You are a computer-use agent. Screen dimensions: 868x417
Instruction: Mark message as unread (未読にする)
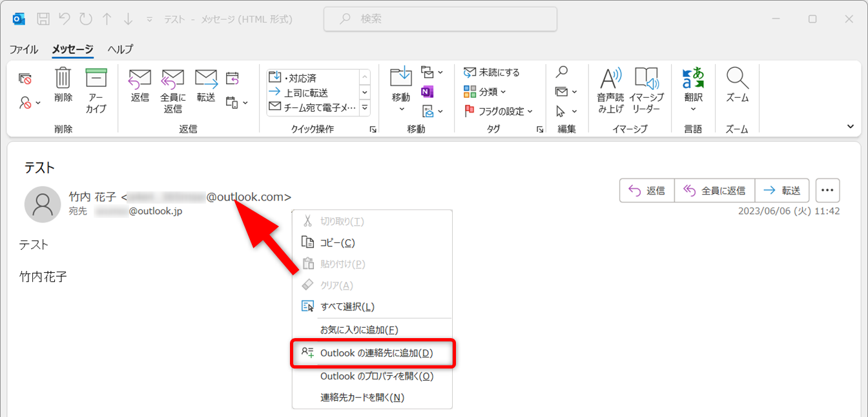point(491,72)
